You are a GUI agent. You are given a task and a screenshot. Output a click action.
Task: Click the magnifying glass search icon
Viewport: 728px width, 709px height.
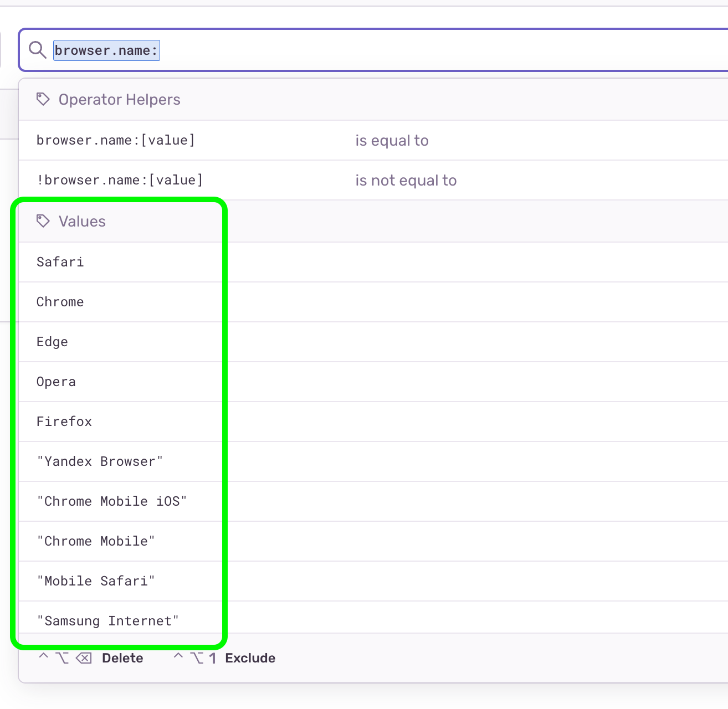[37, 50]
